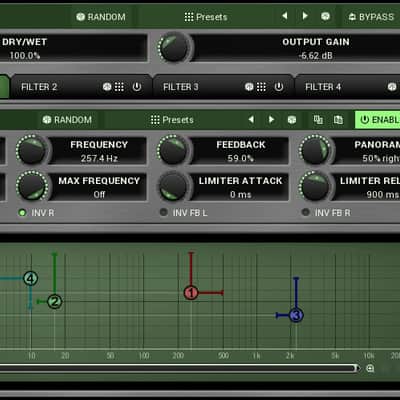
Task: Click the copy filter settings icon
Action: pos(318,119)
